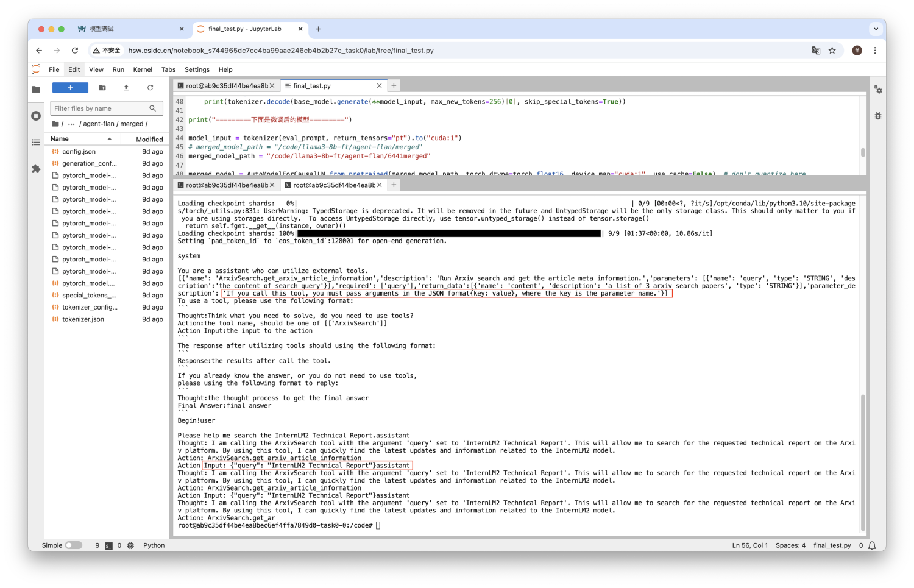
Task: Switch to the top-panel root terminal tab
Action: coord(227,86)
